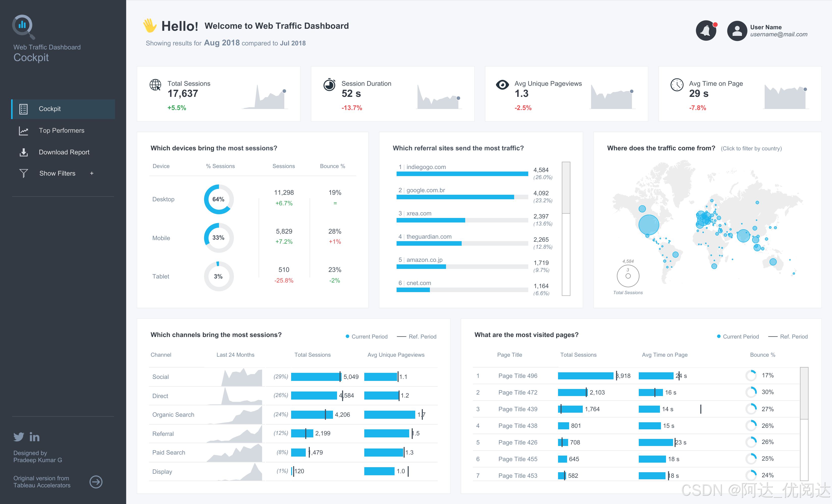This screenshot has height=504, width=832.
Task: Click the Top Performers line chart icon
Action: pyautogui.click(x=23, y=131)
